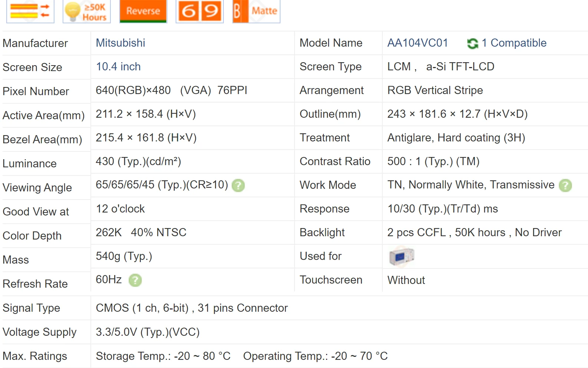The width and height of the screenshot is (588, 368).
Task: Click the Max. Ratings row label
Action: coord(35,356)
